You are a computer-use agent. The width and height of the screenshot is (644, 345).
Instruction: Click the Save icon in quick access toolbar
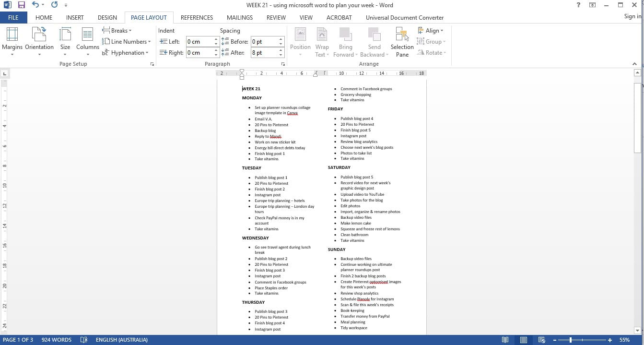click(22, 5)
